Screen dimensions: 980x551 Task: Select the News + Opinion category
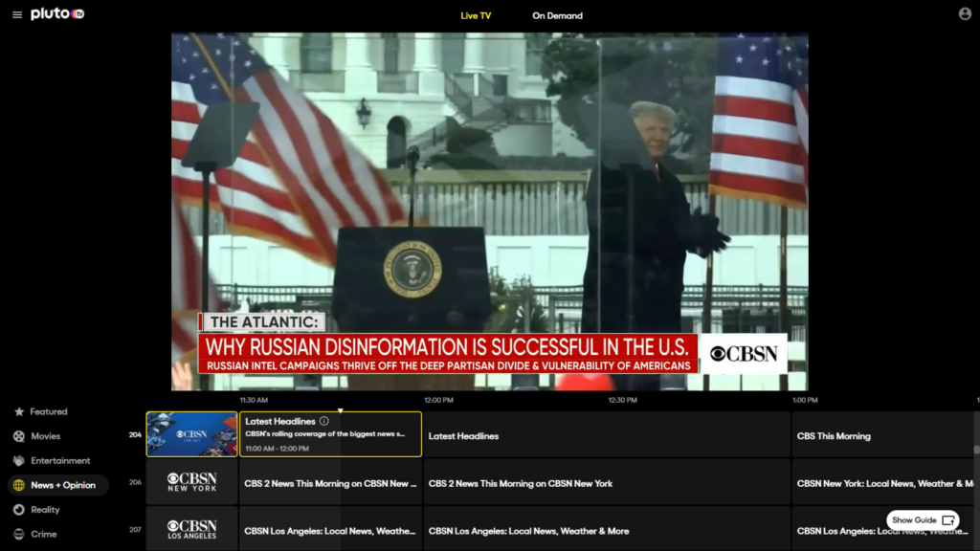[57, 485]
